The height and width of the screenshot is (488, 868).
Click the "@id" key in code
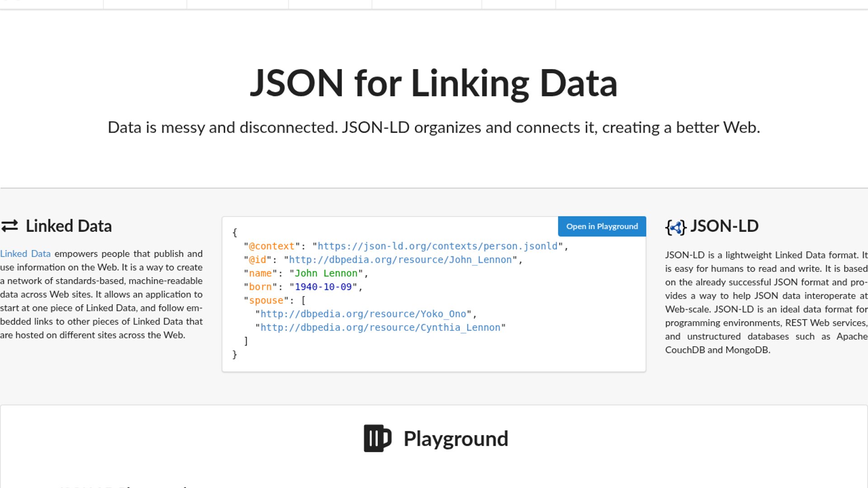[x=258, y=260]
